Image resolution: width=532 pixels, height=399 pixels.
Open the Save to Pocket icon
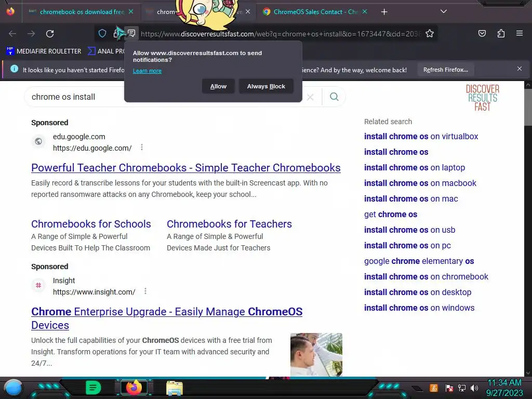(482, 33)
